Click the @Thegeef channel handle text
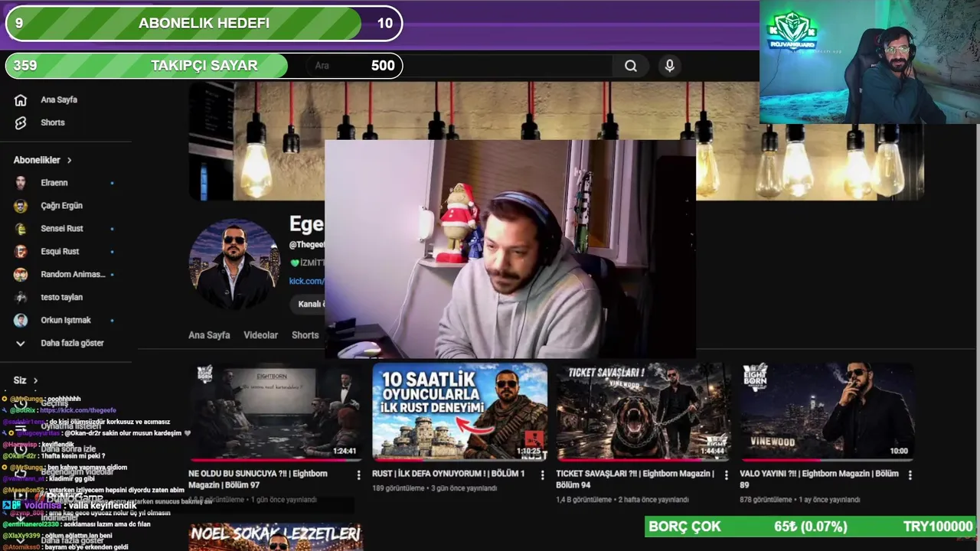The image size is (980, 551). (x=306, y=244)
